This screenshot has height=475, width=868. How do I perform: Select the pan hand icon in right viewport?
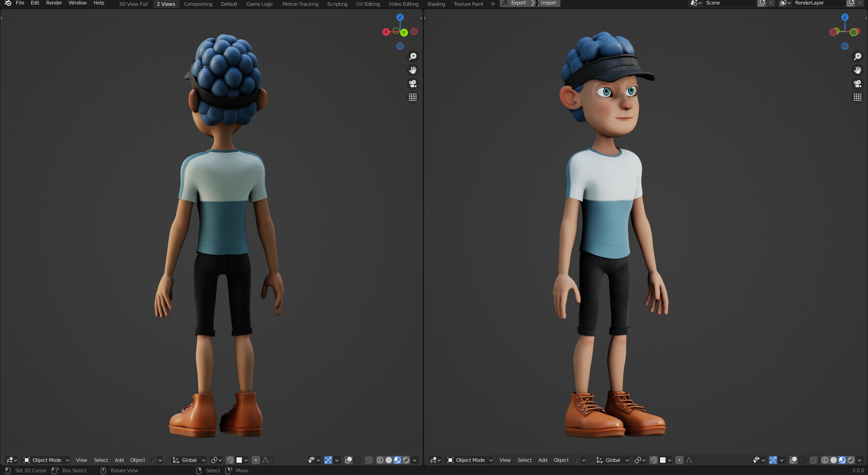coord(857,70)
